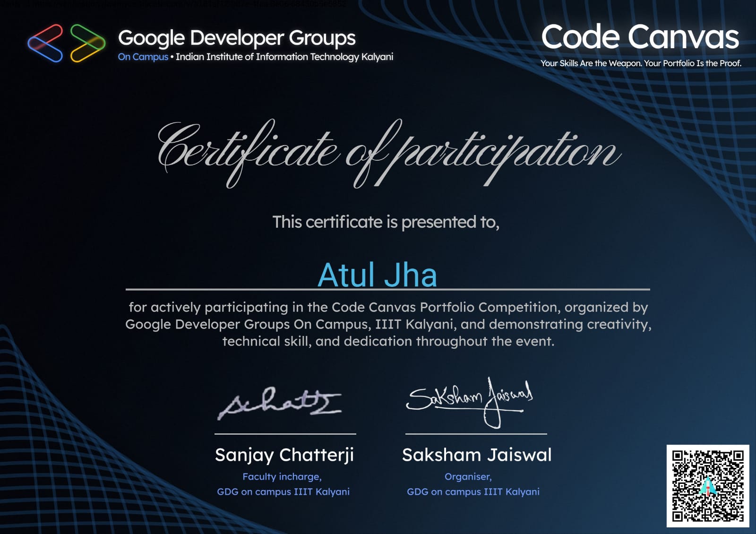Click 'This certificate is presented to,' line
Screen dimensions: 756x534
click(x=386, y=222)
